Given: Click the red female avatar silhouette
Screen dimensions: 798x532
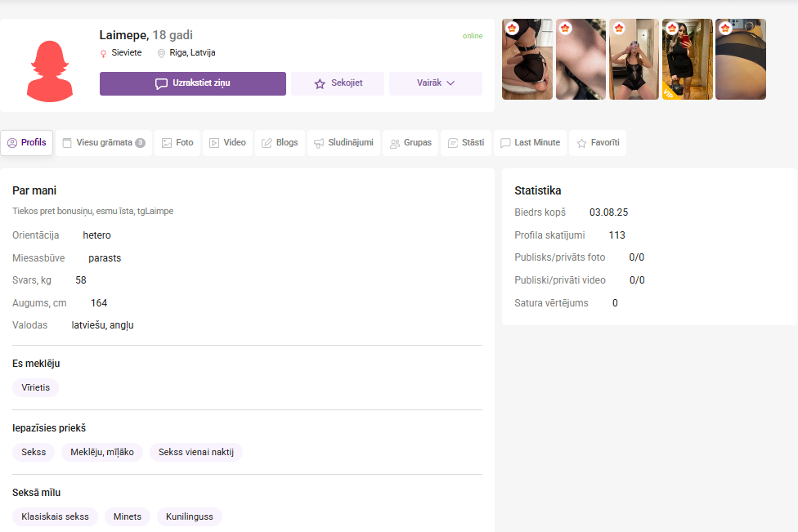Looking at the screenshot, I should (x=49, y=71).
